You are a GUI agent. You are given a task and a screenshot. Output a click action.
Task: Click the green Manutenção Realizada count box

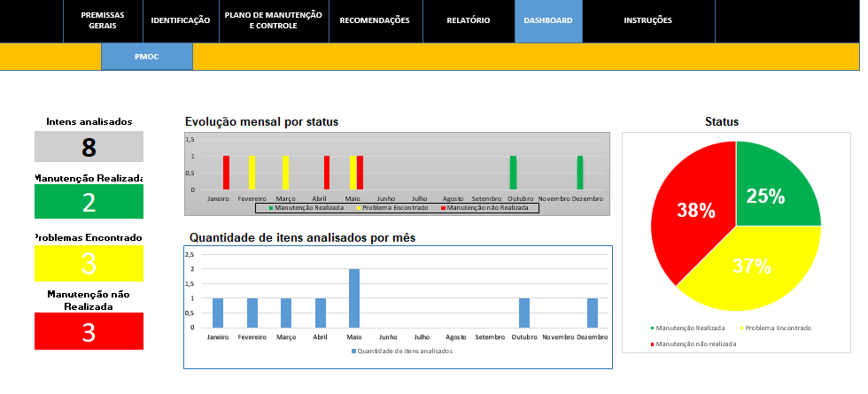point(89,202)
